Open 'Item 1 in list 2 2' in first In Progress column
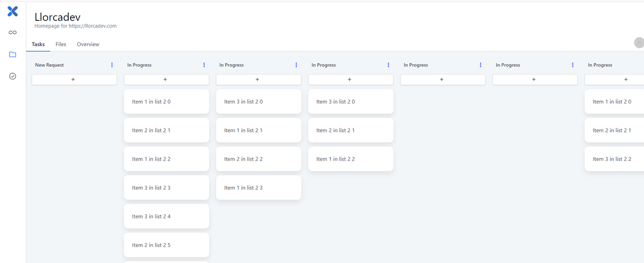The image size is (644, 263). (x=166, y=159)
